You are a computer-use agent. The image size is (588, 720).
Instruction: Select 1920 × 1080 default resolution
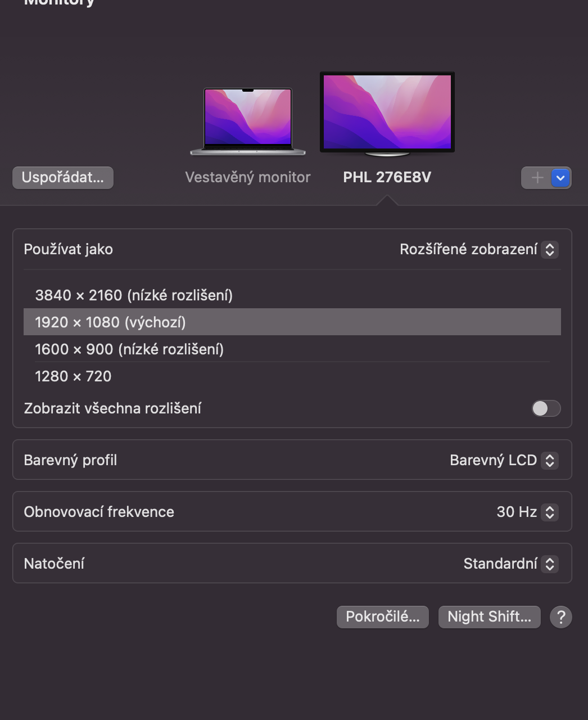pos(110,322)
